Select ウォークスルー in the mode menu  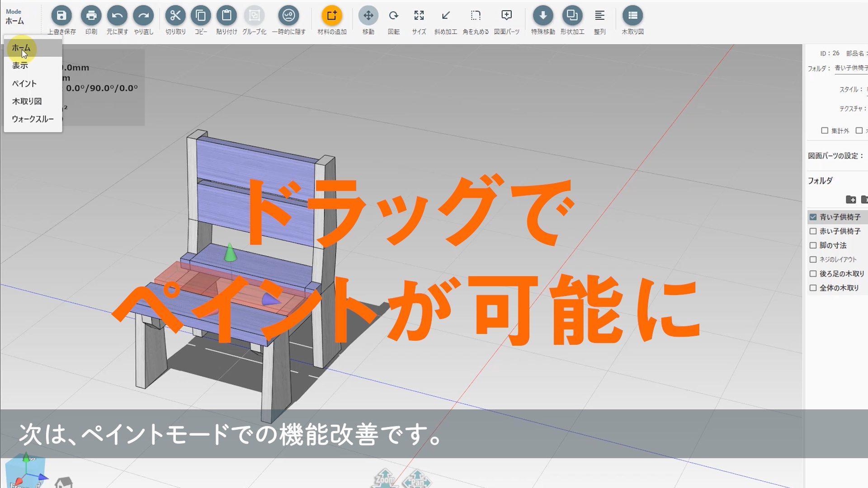pos(33,119)
